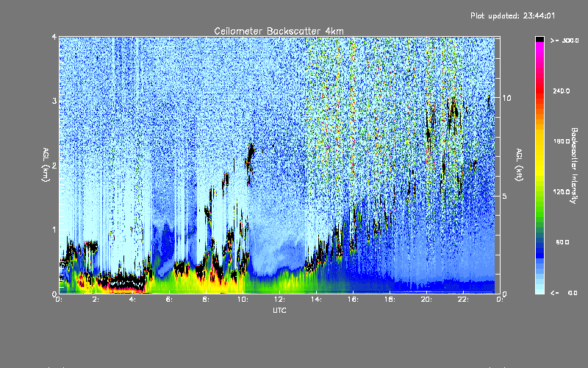Click the '20:' UTC time tick

click(427, 300)
